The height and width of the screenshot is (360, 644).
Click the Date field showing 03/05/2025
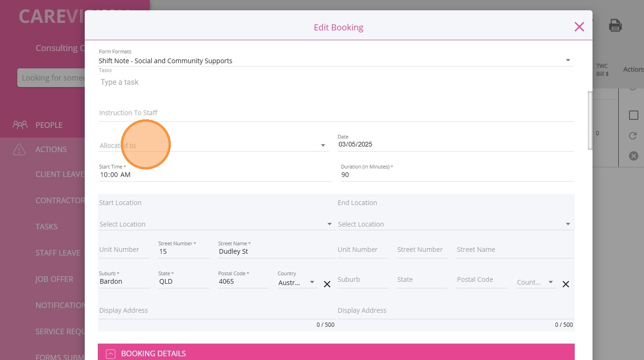tap(455, 144)
